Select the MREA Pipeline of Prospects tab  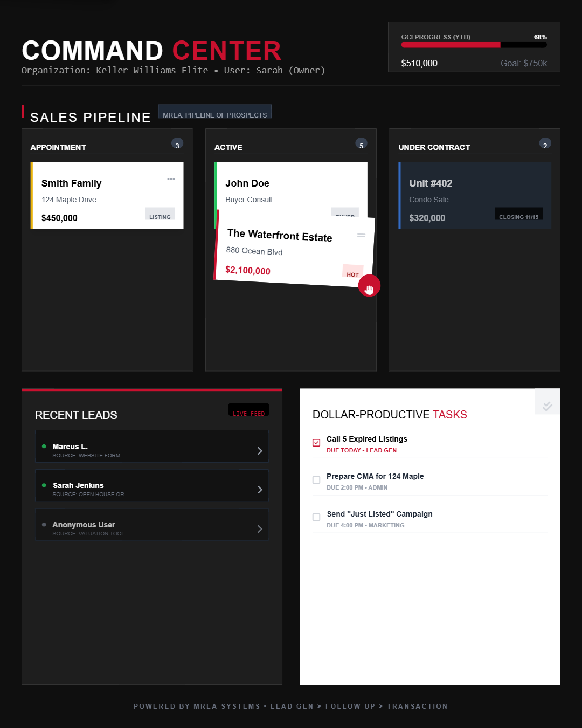(x=214, y=112)
